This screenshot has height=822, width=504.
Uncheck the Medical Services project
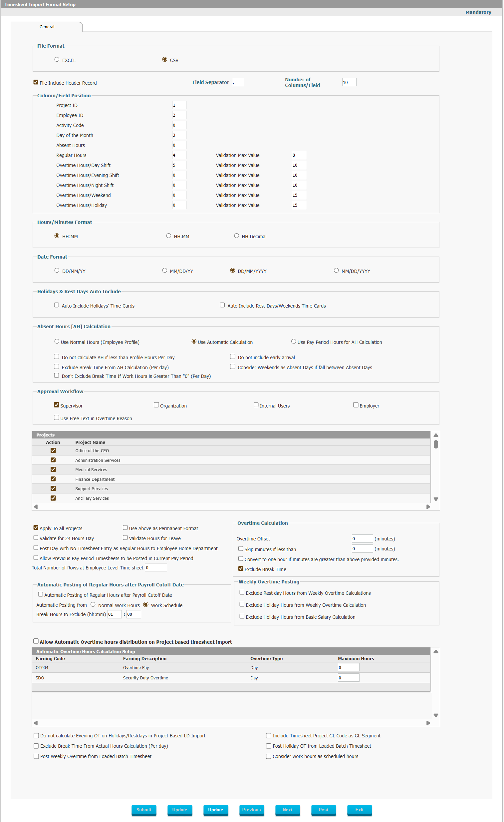[x=53, y=469]
